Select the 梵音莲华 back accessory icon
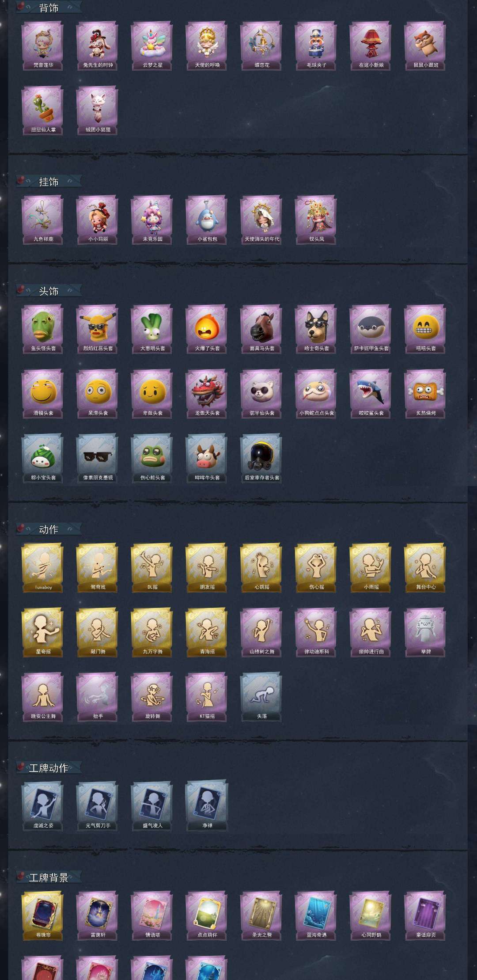 pyautogui.click(x=43, y=46)
